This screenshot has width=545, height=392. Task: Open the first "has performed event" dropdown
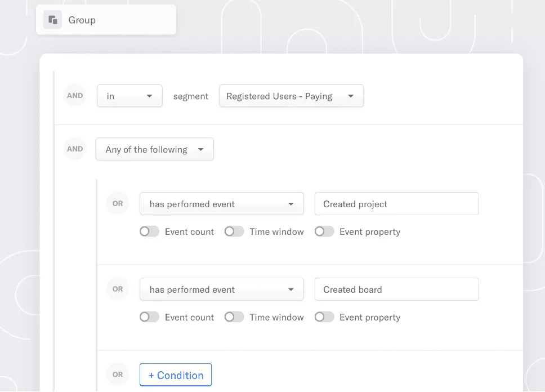coord(222,204)
